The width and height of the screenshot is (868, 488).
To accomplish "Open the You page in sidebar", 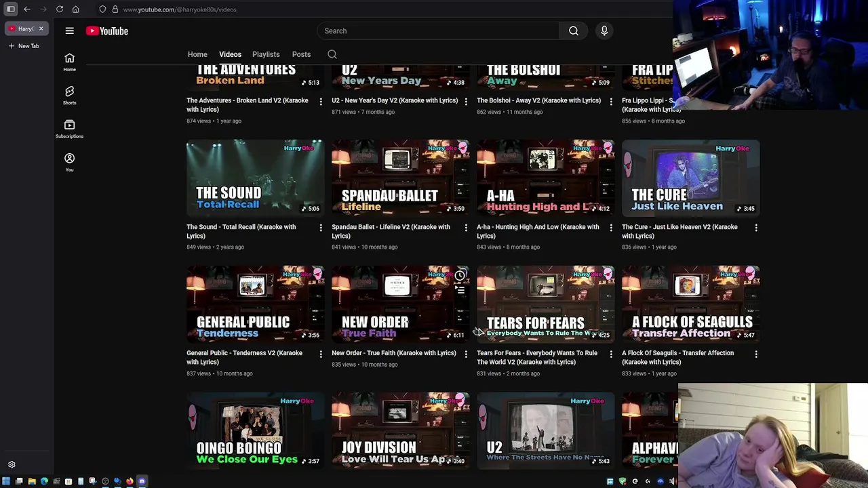I will pos(69,162).
